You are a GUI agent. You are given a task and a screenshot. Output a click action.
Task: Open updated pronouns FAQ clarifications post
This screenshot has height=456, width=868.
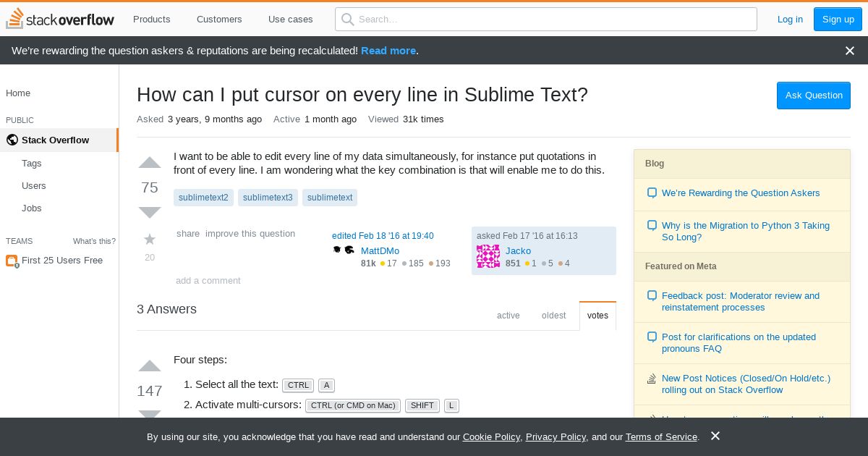739,343
